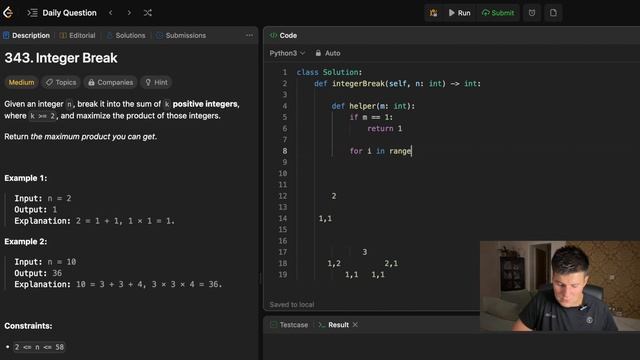The height and width of the screenshot is (360, 640).
Task: Click the 'if m == 1:' code line
Action: coord(371,117)
